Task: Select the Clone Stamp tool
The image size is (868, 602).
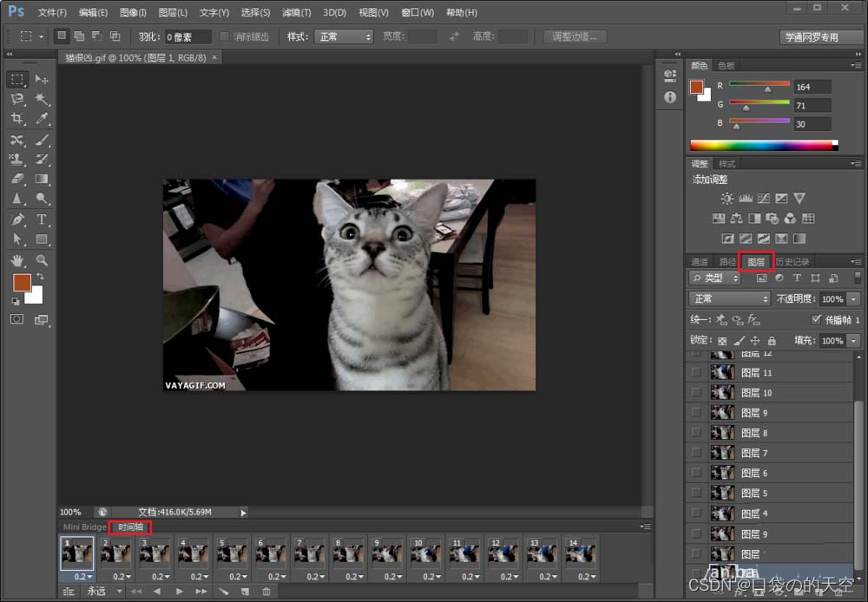Action: (x=17, y=160)
